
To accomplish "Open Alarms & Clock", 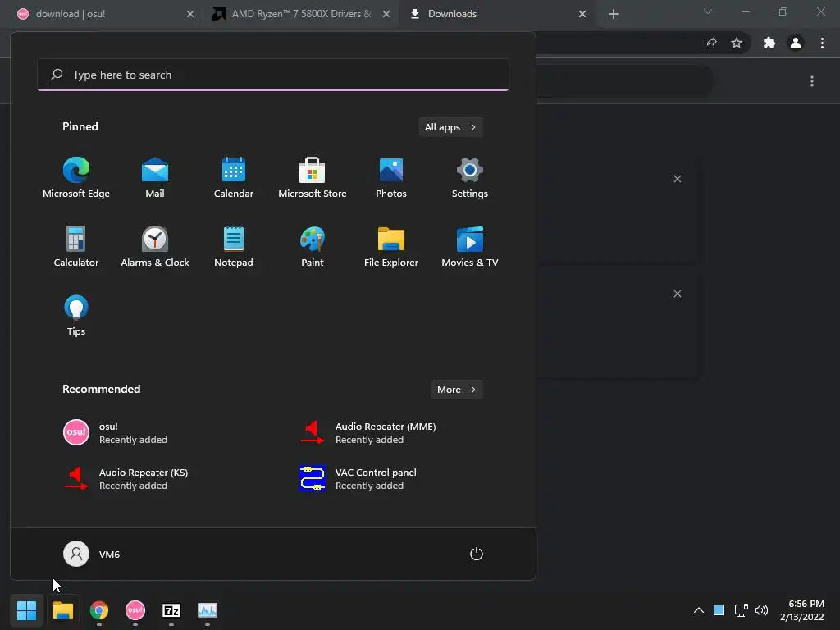I will click(155, 247).
